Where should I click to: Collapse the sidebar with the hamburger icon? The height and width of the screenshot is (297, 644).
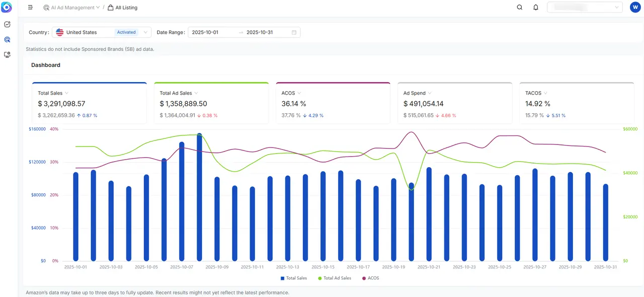pyautogui.click(x=30, y=8)
